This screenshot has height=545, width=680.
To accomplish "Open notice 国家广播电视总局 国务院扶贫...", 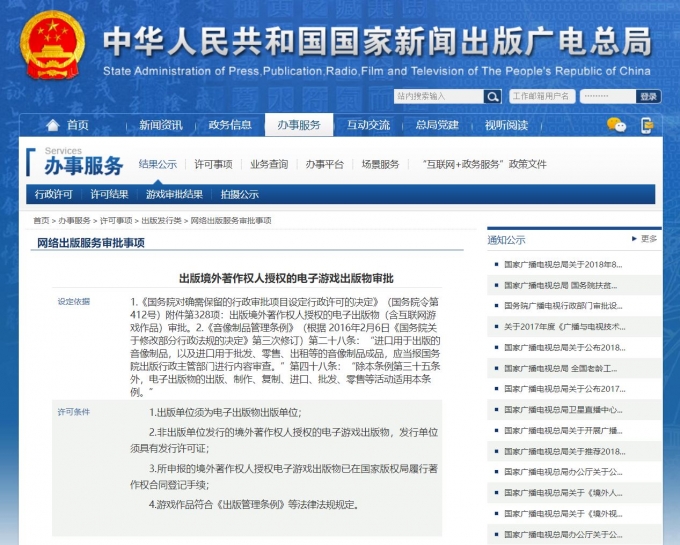I will (560, 285).
